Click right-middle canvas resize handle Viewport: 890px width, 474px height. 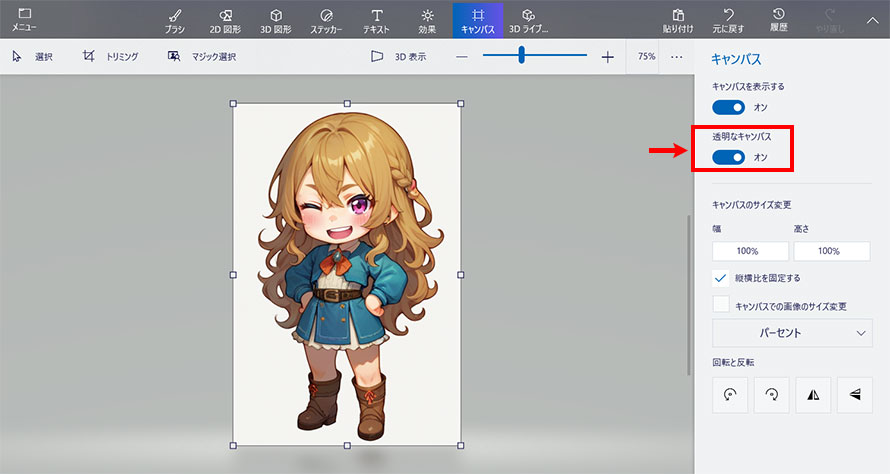click(x=460, y=275)
